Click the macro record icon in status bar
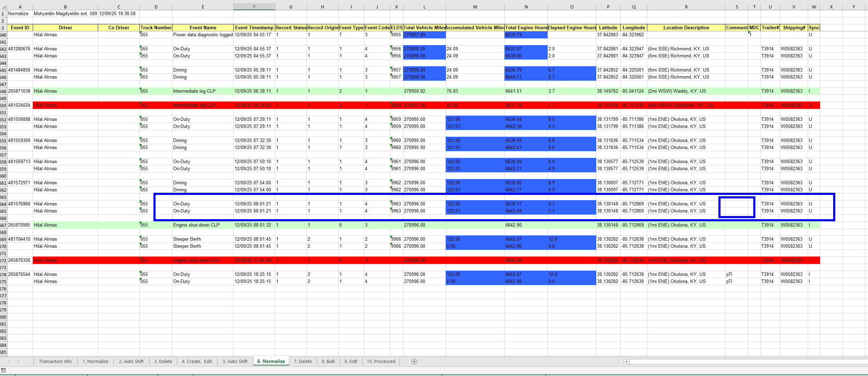Viewport: 868px width, 376px height. (x=4, y=370)
